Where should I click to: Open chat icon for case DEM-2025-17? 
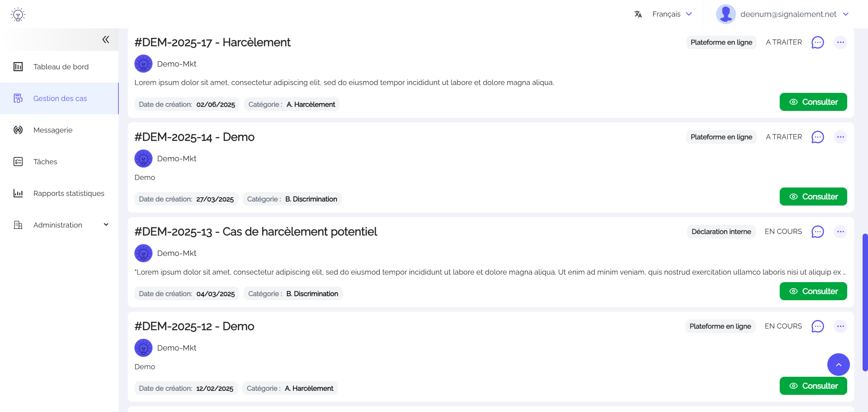coord(817,42)
